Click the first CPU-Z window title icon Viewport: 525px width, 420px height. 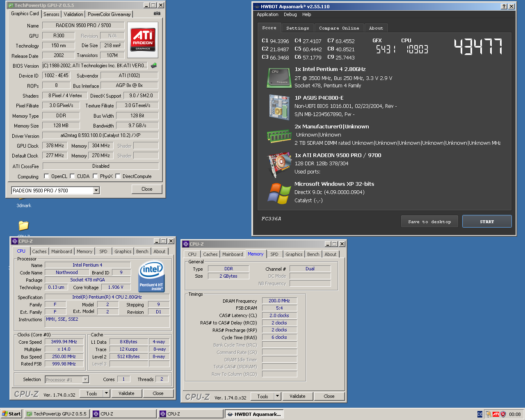pos(14,241)
